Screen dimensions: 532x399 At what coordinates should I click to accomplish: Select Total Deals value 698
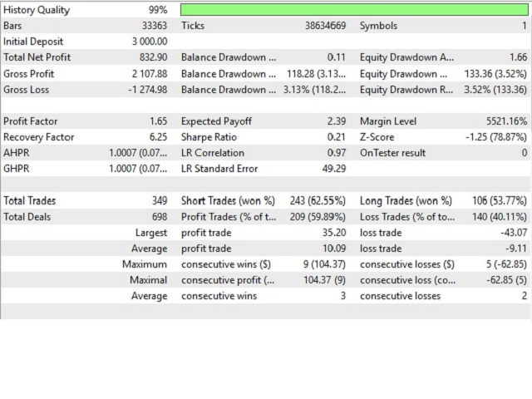(x=160, y=217)
